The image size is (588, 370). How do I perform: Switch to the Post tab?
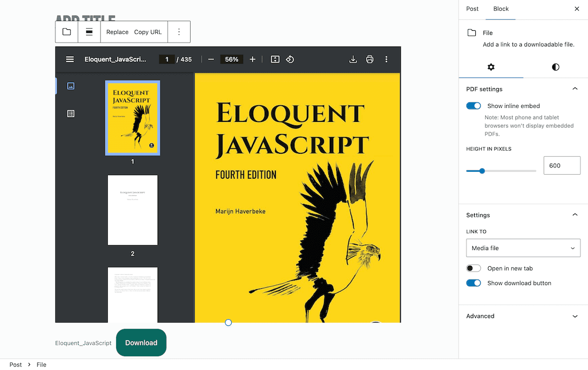pos(472,9)
